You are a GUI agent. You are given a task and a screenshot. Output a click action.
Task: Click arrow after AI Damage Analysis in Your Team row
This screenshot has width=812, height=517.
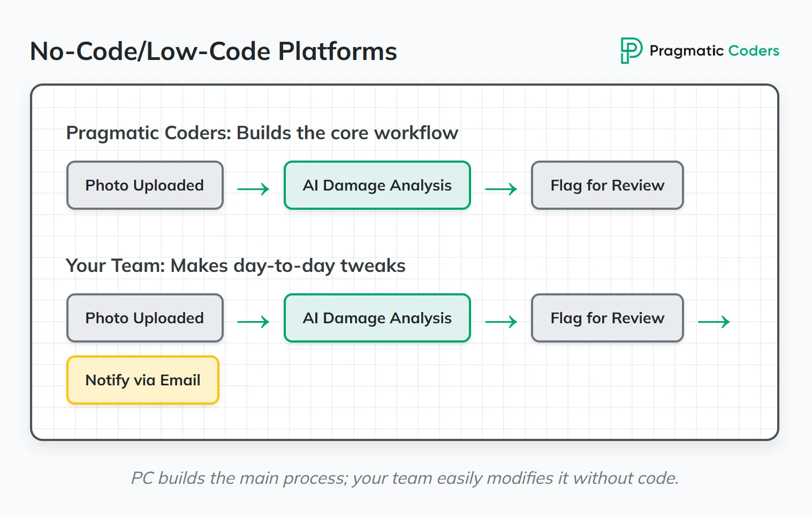501,322
